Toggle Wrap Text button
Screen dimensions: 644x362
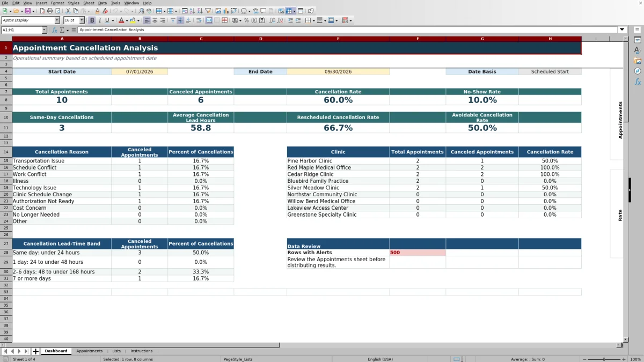click(199, 20)
